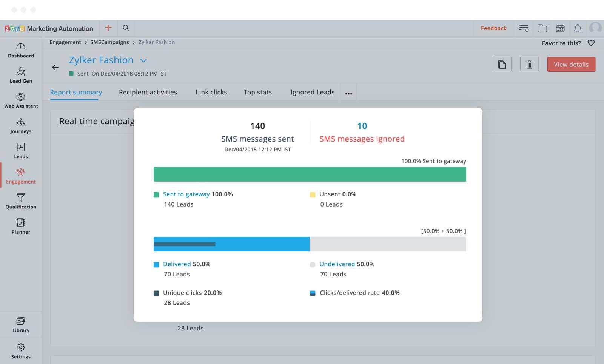Screen dimensions: 604x364
Task: Open the more tabs ellipsis menu
Action: coord(348,93)
